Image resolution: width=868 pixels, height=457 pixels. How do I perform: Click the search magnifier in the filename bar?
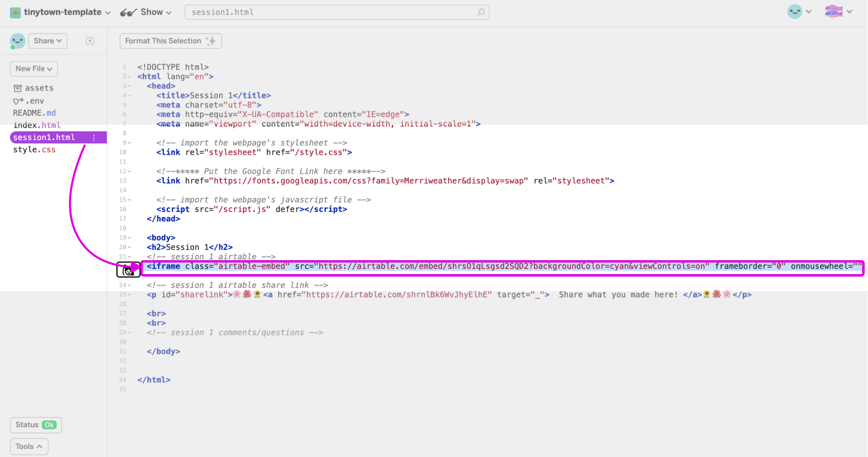[x=481, y=12]
